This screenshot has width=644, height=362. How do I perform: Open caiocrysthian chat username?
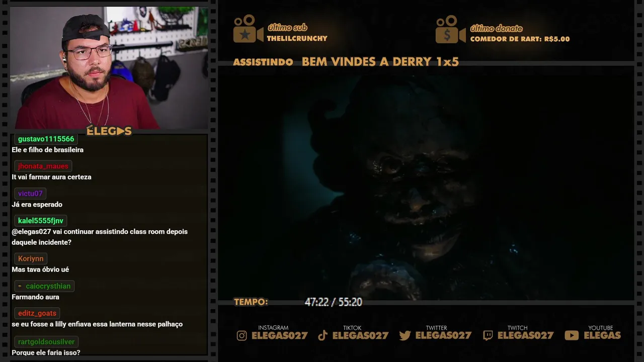(48, 286)
